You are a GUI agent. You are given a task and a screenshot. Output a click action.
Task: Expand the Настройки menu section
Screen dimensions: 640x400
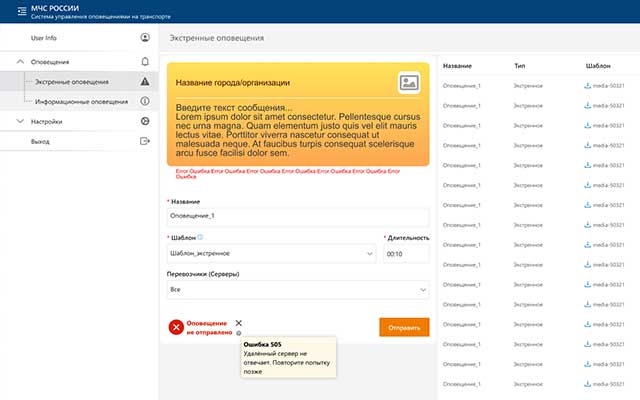(x=21, y=122)
